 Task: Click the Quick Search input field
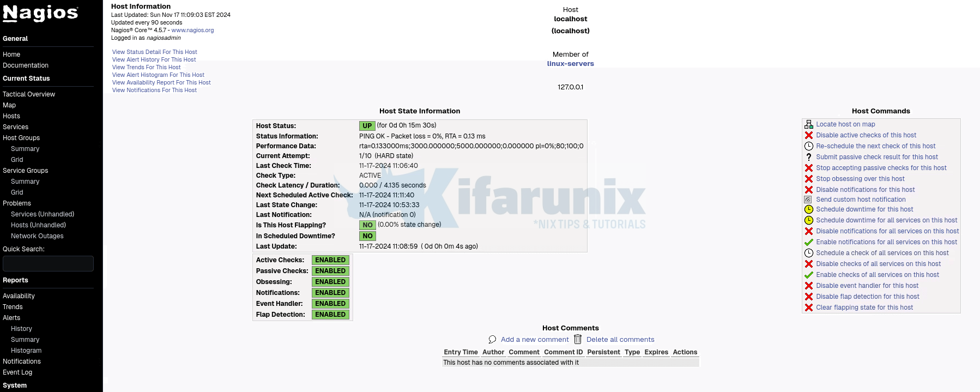tap(48, 264)
